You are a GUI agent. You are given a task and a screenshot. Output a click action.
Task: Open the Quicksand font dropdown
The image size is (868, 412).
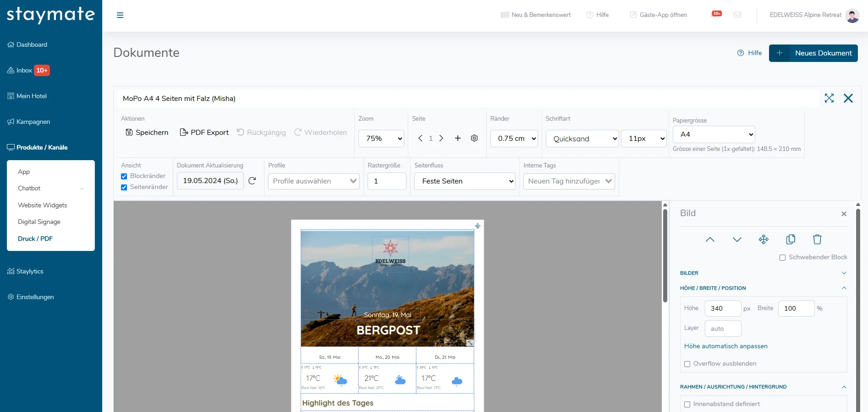click(582, 139)
